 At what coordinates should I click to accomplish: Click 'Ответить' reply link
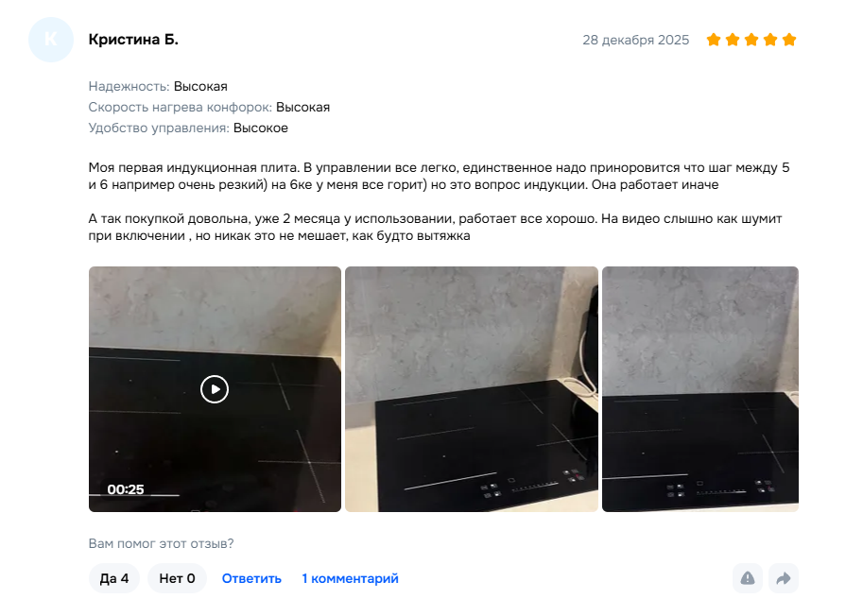[251, 578]
